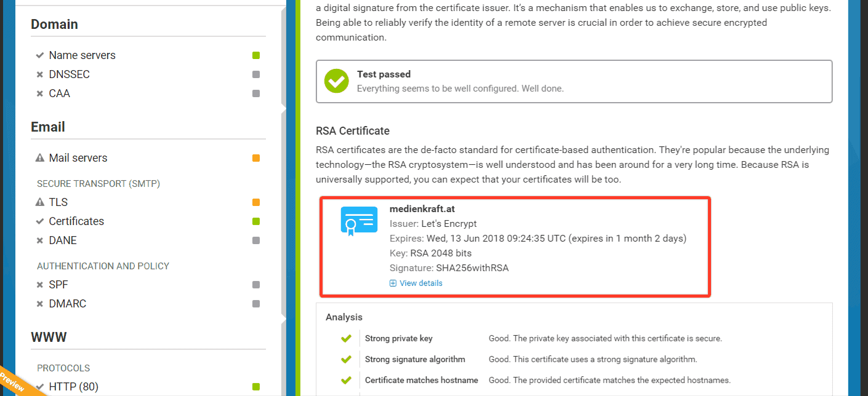The height and width of the screenshot is (396, 868).
Task: Open the DMARC section
Action: pos(67,304)
